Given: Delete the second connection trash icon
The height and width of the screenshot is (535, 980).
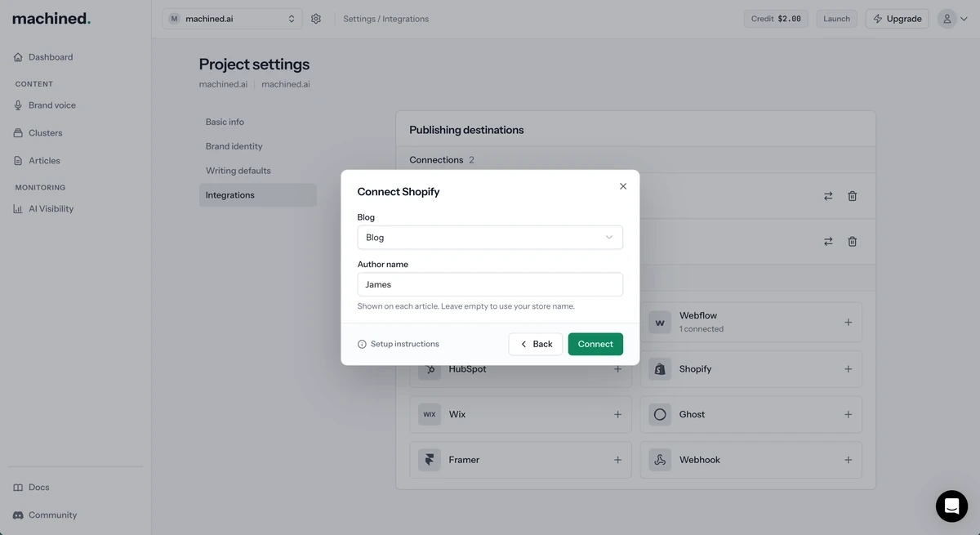Looking at the screenshot, I should click(x=852, y=242).
